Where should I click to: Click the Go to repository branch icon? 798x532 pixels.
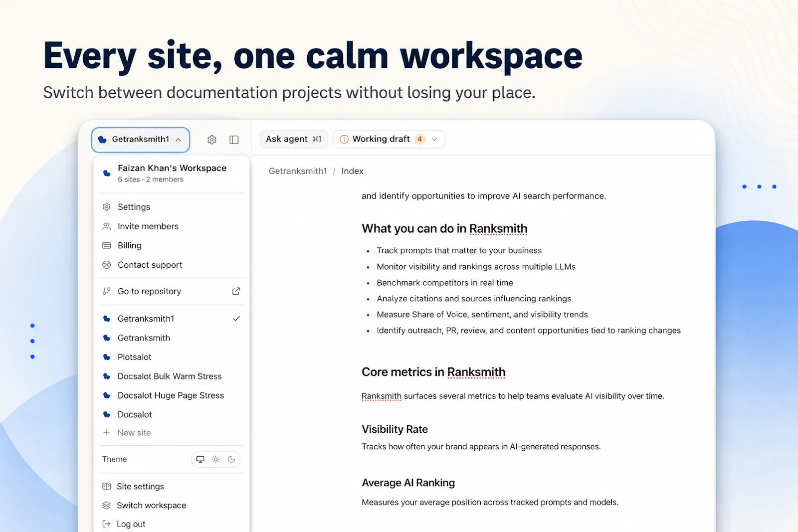tap(107, 291)
